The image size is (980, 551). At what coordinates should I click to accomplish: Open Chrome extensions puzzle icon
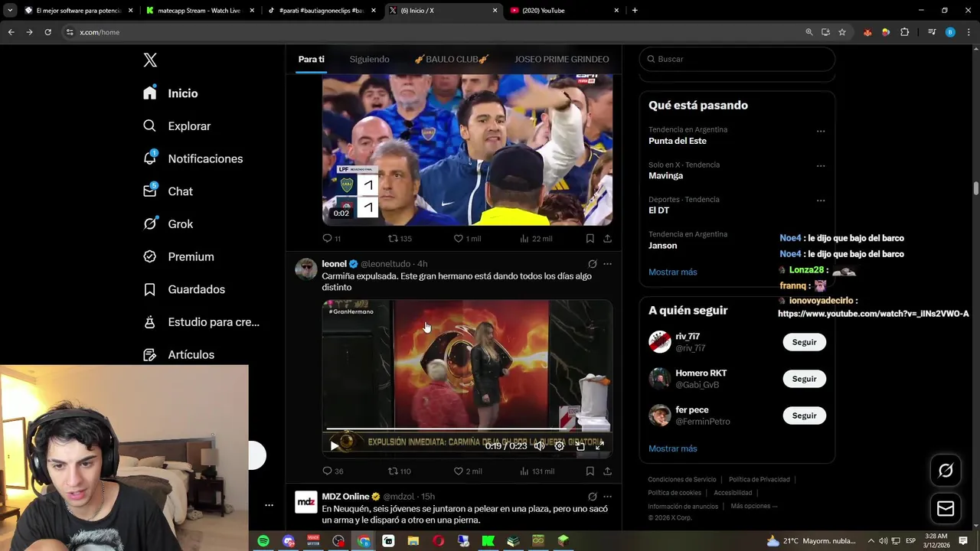(905, 32)
